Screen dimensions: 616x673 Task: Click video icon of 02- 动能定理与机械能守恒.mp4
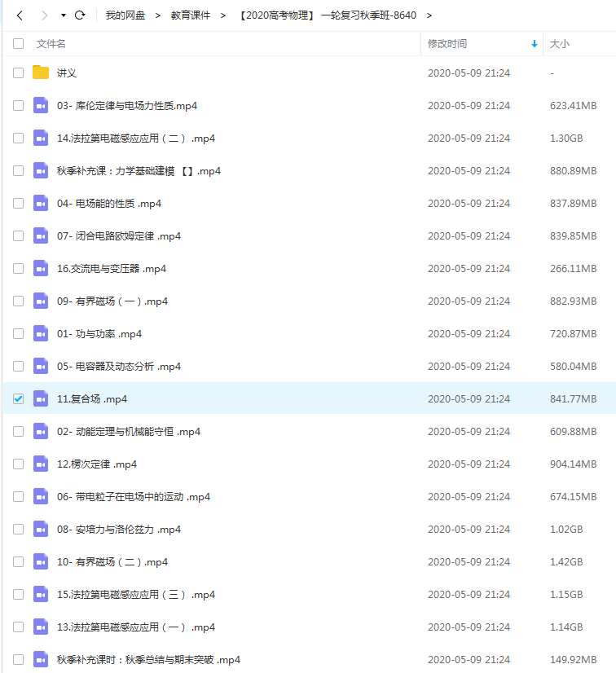pyautogui.click(x=41, y=431)
